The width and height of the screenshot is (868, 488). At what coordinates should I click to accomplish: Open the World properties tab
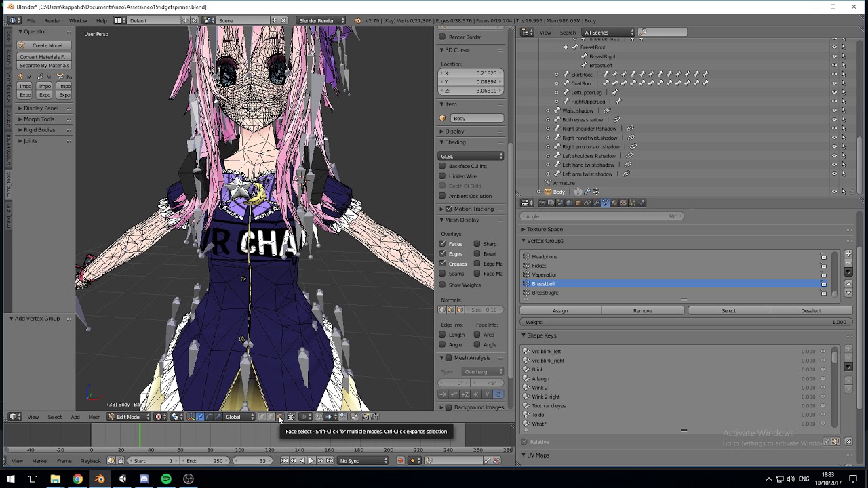569,203
